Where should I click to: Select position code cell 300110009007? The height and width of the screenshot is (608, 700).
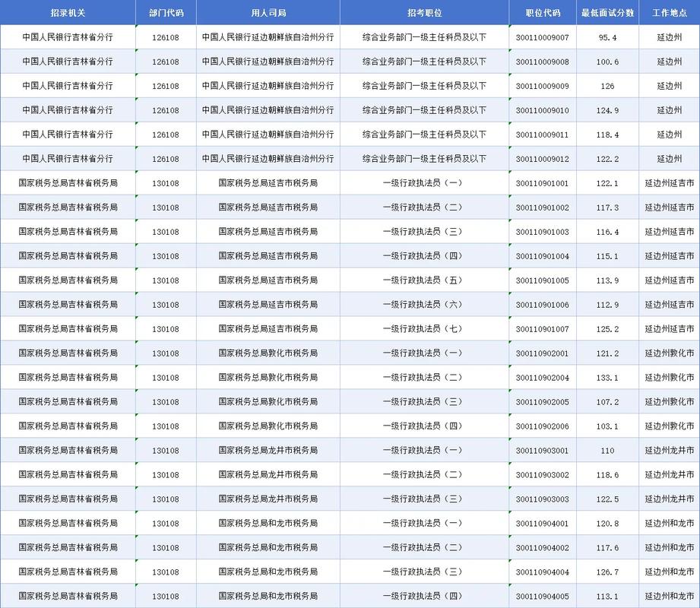click(542, 37)
